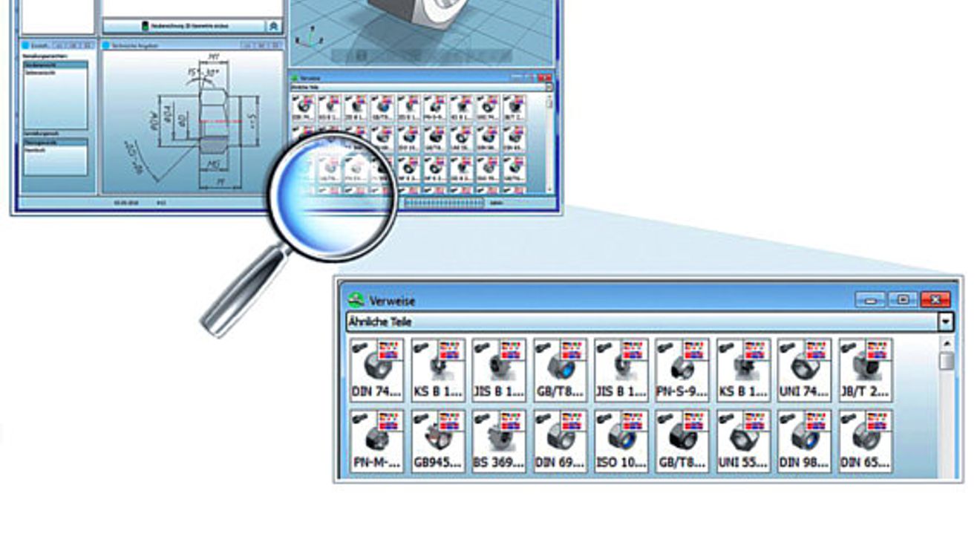Click the green Verweise window icon
Viewport: 980px width, 551px height.
[356, 300]
